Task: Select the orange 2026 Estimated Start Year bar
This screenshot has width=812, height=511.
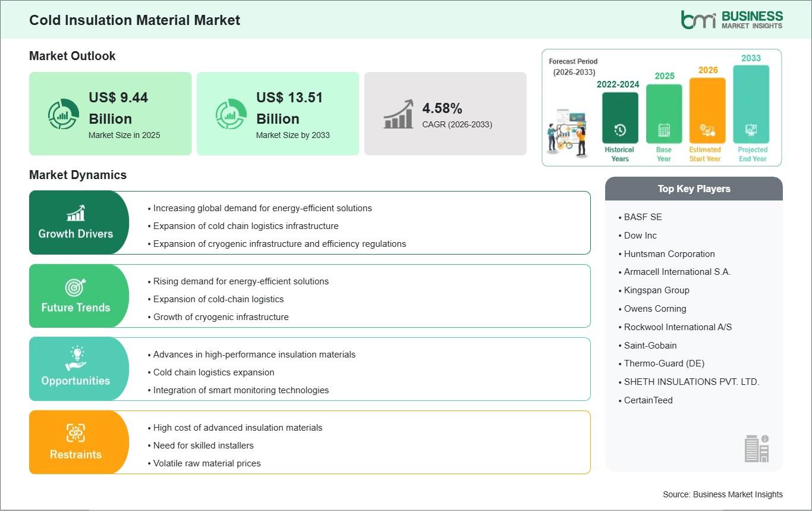Action: click(707, 111)
